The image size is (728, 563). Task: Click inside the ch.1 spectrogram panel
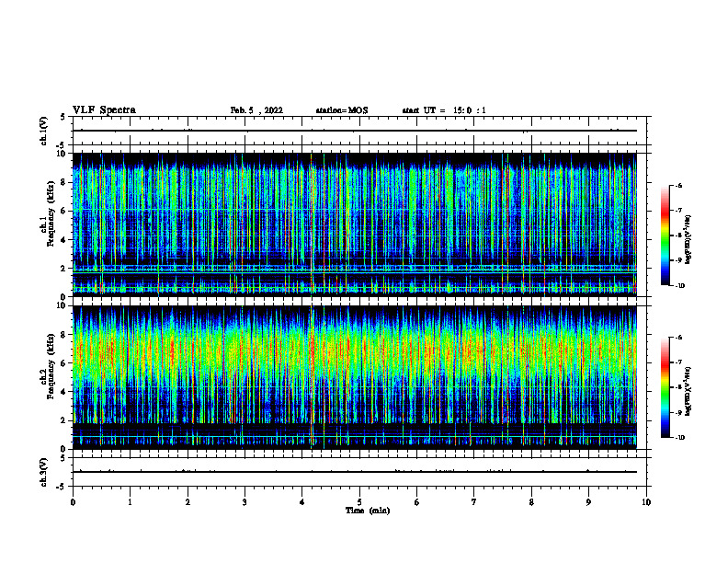tap(354, 224)
